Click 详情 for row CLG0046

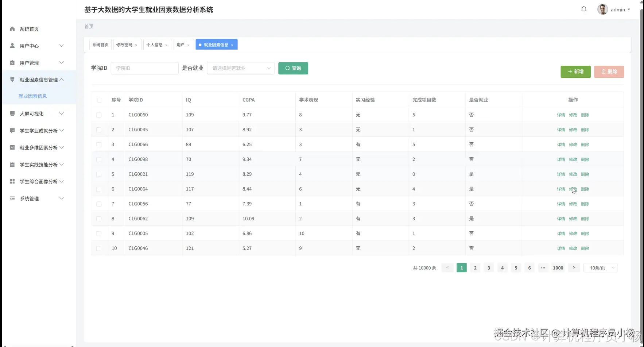(561, 248)
